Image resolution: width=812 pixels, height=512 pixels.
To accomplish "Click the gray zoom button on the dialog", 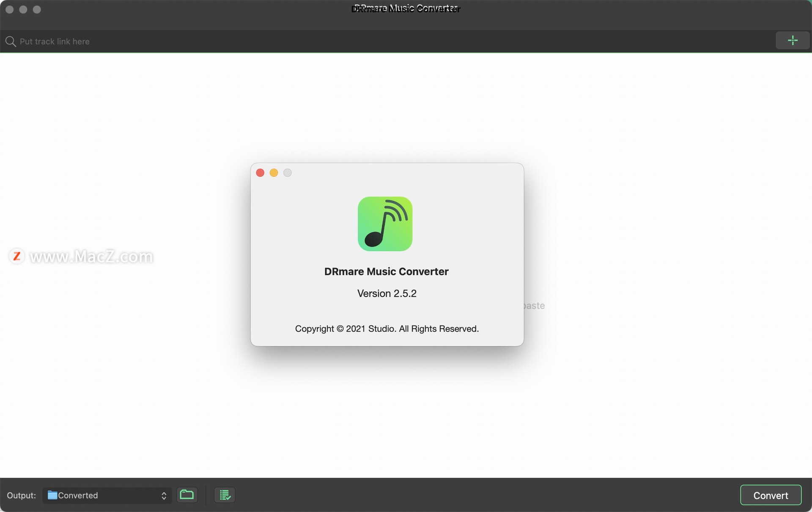I will pos(287,172).
